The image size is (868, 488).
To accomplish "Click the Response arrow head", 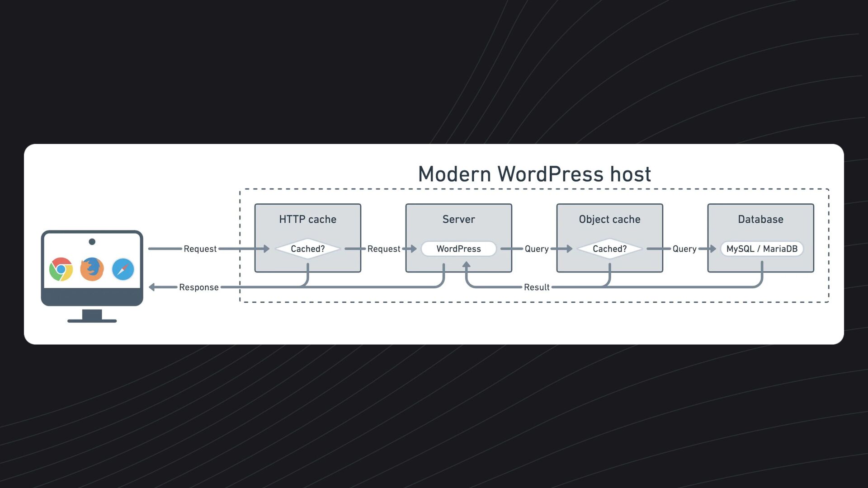I will pyautogui.click(x=152, y=287).
